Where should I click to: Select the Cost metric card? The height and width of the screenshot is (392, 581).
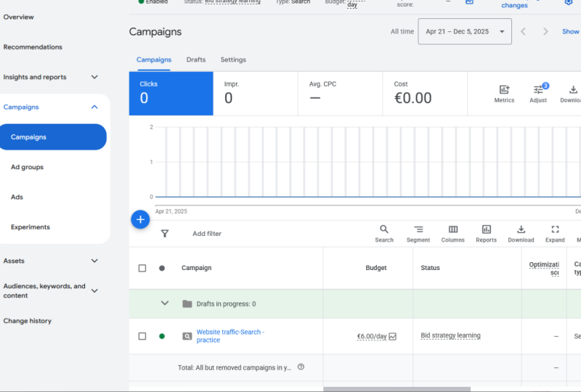click(425, 94)
